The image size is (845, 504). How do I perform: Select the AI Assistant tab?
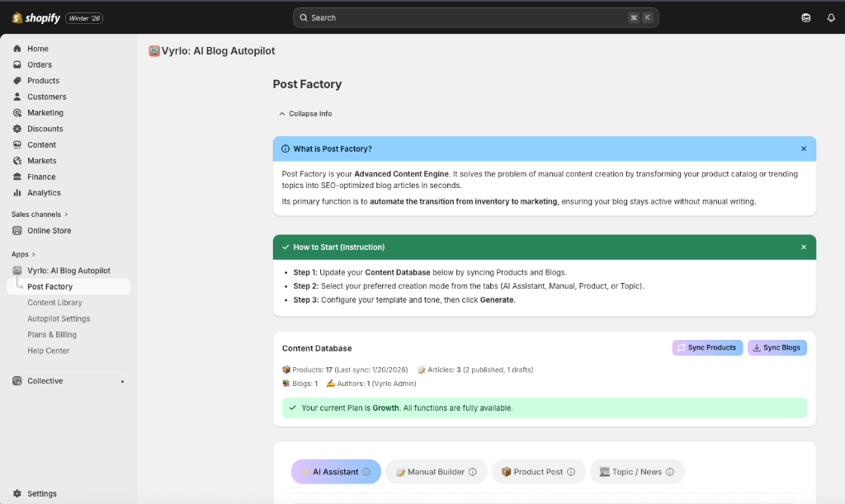click(x=335, y=472)
